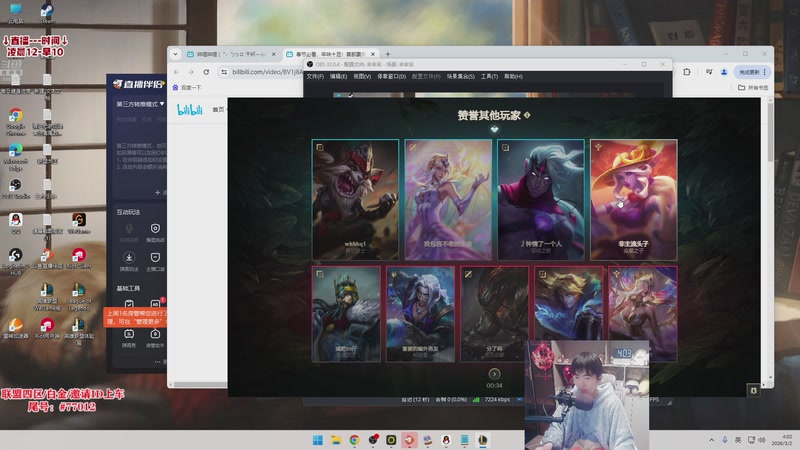Image resolution: width=800 pixels, height=450 pixels.
Task: Open the OBS 文件(F) menu
Action: tap(315, 77)
